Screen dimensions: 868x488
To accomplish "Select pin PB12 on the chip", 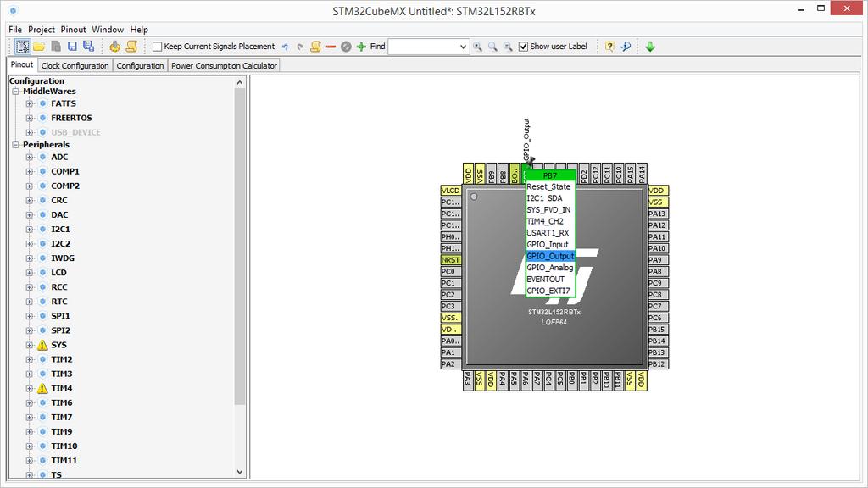I will point(658,364).
